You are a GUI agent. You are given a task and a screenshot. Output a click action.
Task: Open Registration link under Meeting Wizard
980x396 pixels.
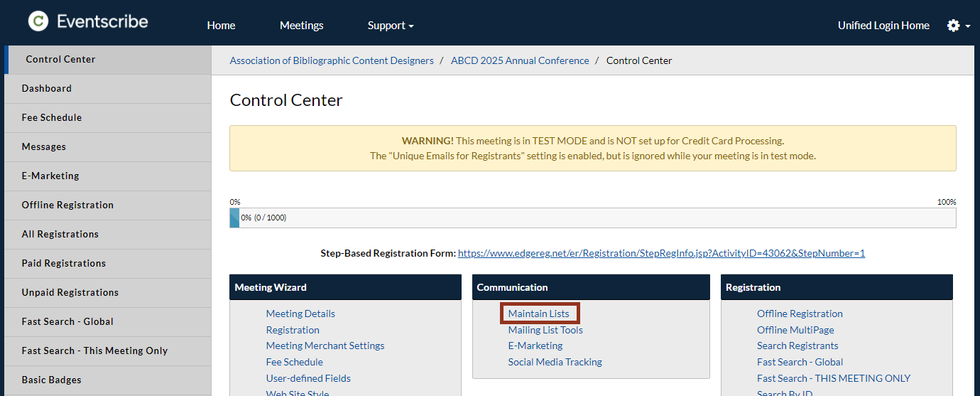293,330
